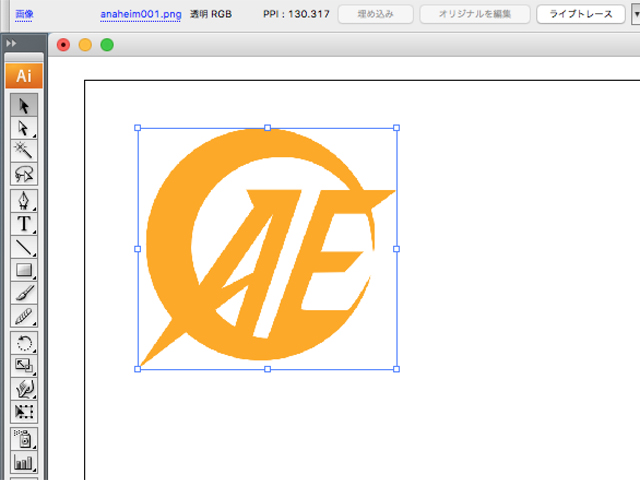The image size is (640, 480).
Task: Choose the Rectangle tool
Action: [x=24, y=270]
